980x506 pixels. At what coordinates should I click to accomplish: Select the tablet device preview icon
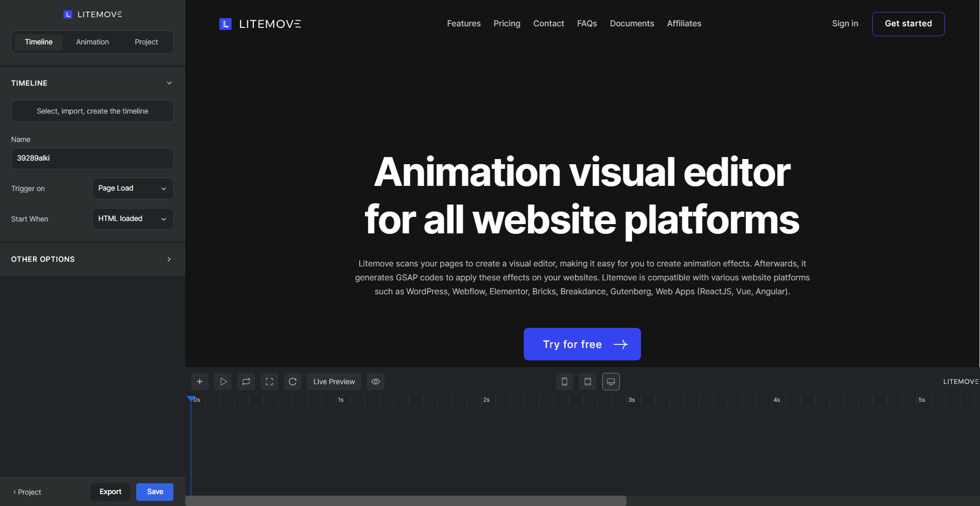tap(587, 381)
